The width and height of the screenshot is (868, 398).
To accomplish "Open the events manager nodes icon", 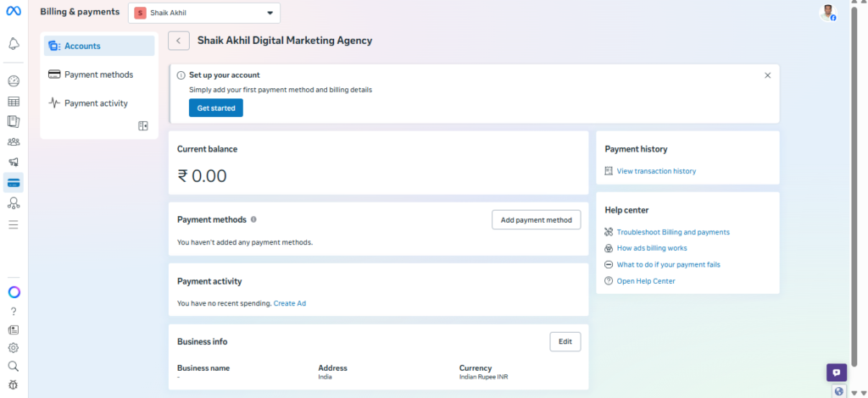I will click(x=14, y=203).
